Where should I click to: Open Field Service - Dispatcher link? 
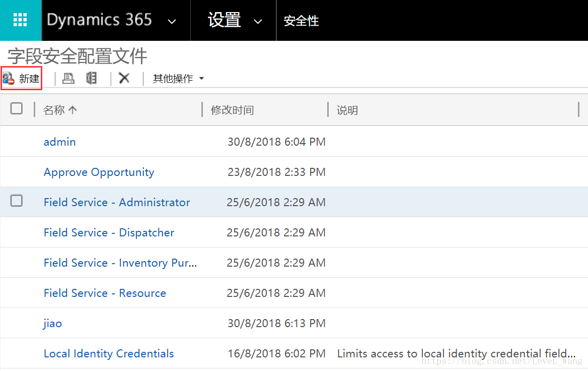pyautogui.click(x=109, y=232)
